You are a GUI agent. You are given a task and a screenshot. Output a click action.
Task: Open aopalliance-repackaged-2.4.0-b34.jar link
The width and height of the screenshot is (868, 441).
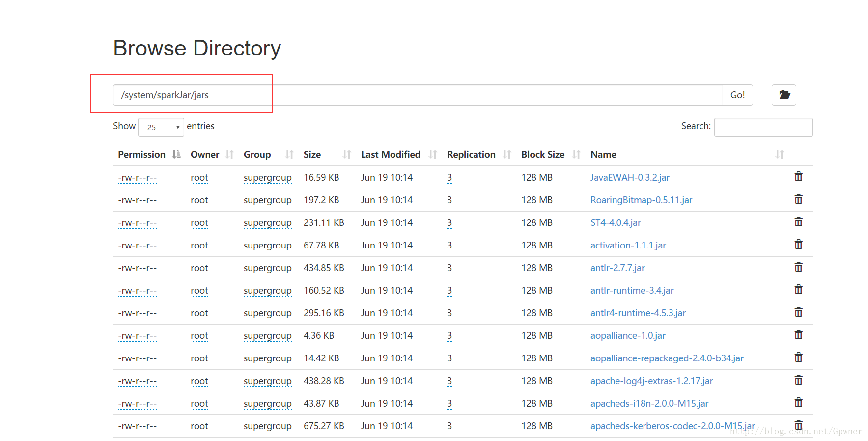[667, 358]
